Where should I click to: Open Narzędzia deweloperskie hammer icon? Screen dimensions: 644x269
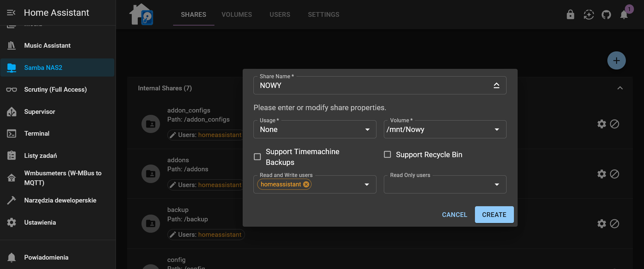11,200
